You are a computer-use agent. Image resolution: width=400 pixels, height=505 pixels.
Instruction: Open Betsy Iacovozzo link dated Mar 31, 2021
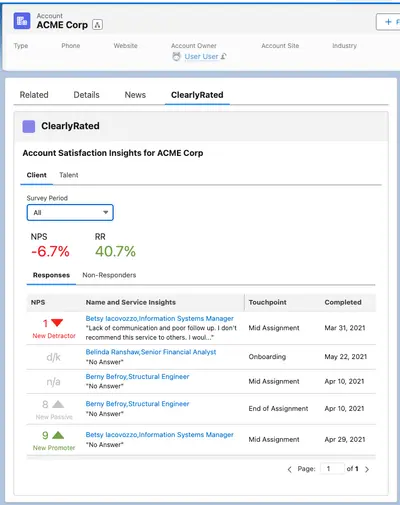tap(160, 318)
